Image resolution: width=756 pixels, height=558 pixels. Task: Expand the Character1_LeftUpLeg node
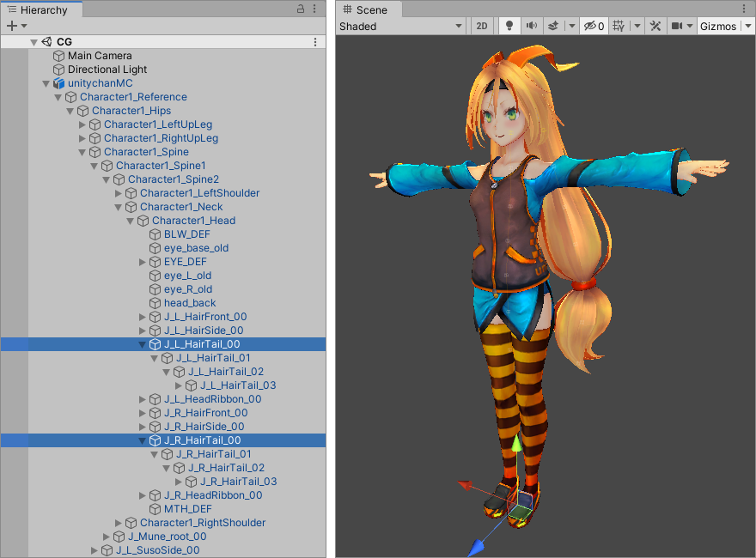(82, 124)
